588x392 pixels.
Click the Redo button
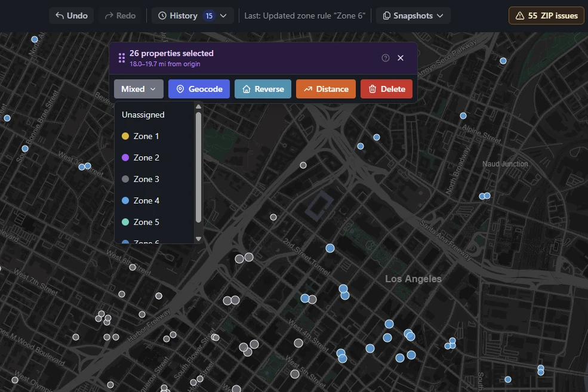(120, 16)
